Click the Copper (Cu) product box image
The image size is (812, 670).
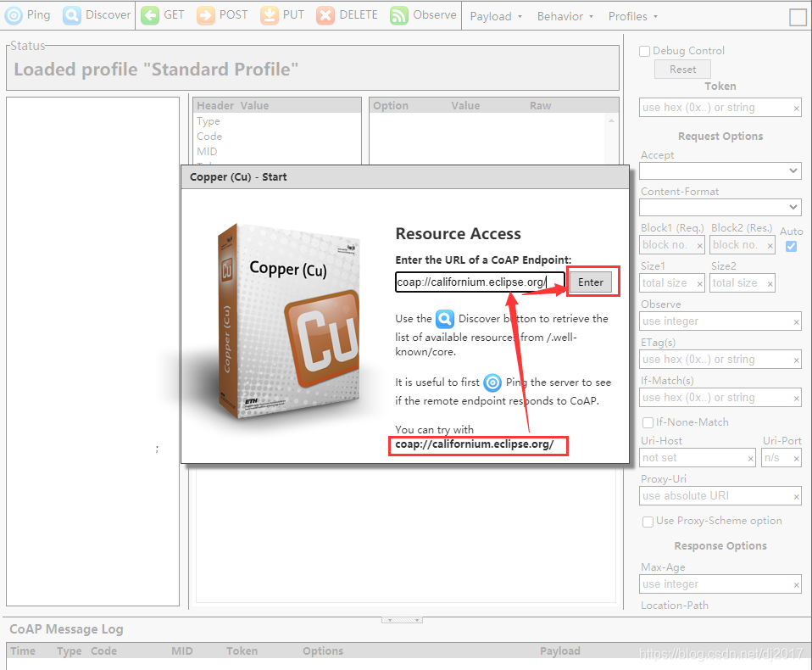(288, 321)
